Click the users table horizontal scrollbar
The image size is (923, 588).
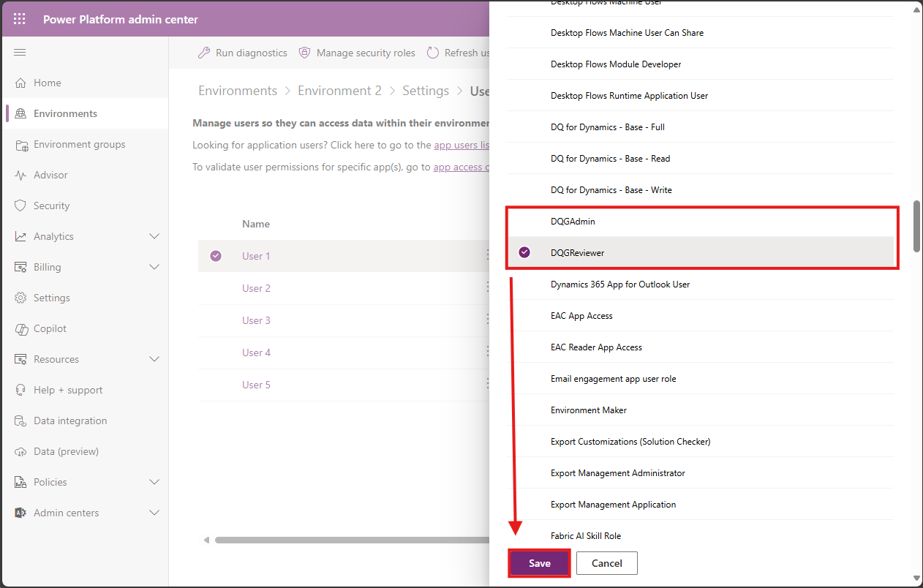(352, 540)
